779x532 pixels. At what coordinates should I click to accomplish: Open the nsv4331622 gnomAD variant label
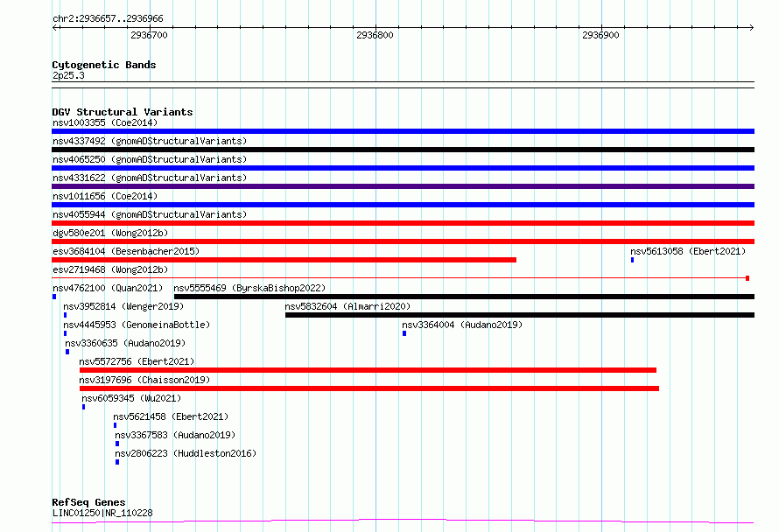point(150,178)
